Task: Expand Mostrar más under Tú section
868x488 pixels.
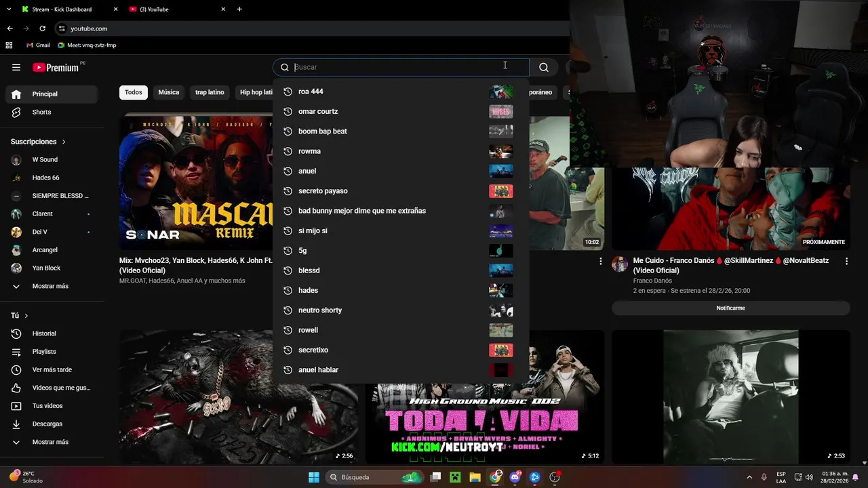Action: (x=52, y=442)
